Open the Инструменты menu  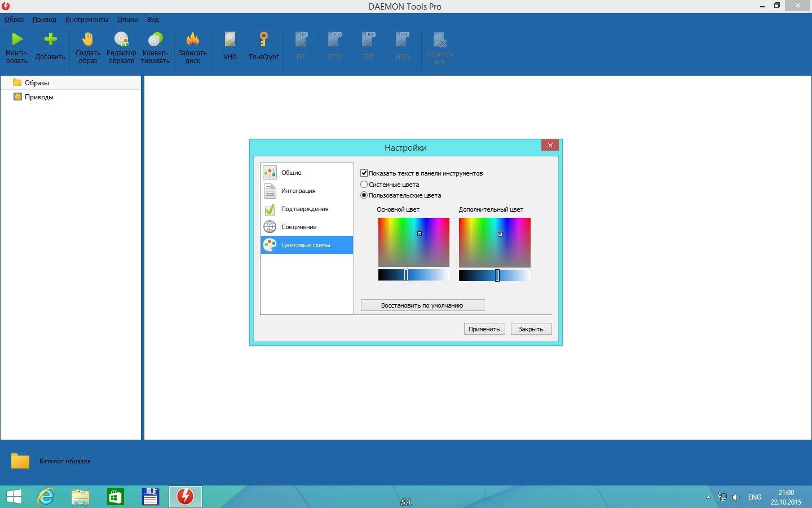pyautogui.click(x=86, y=19)
